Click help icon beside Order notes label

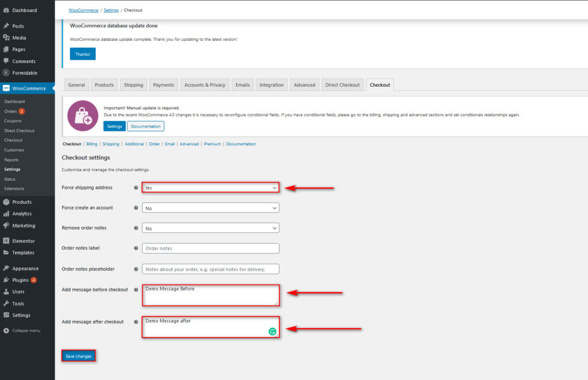pyautogui.click(x=136, y=248)
